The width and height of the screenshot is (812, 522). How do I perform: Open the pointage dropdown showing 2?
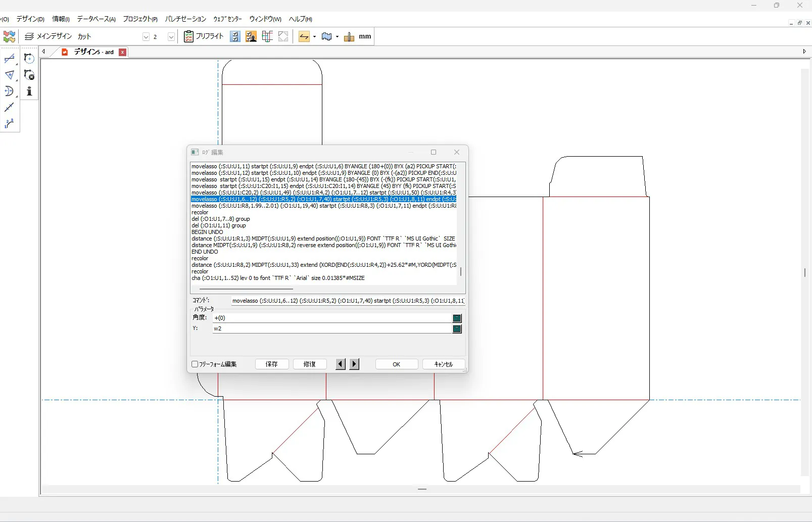tap(171, 37)
